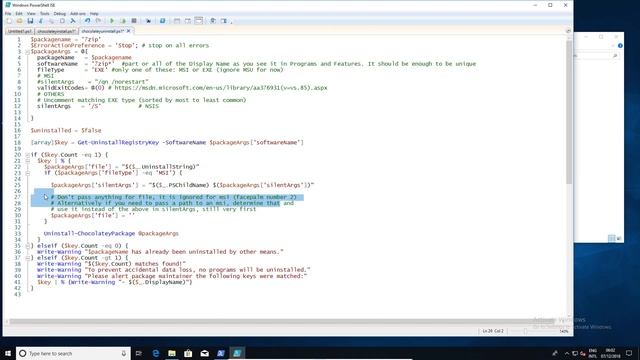
Task: Show hidden tray icons chevron
Action: point(567,353)
